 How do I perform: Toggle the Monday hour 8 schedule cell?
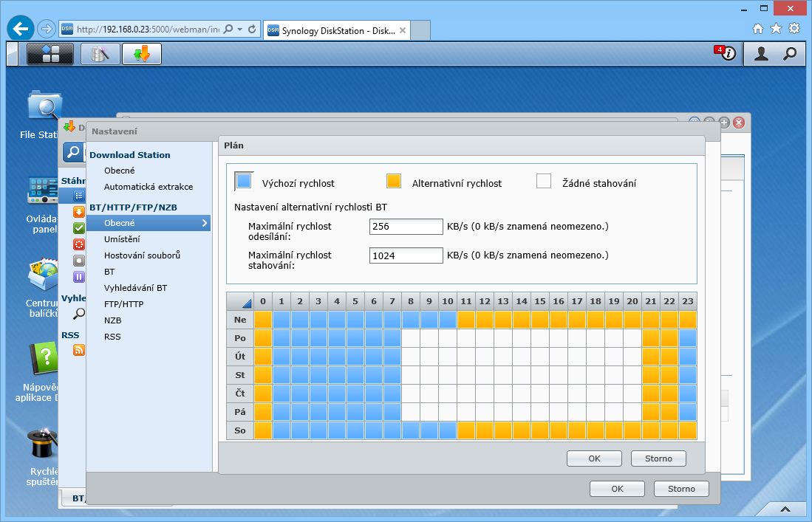click(x=411, y=338)
